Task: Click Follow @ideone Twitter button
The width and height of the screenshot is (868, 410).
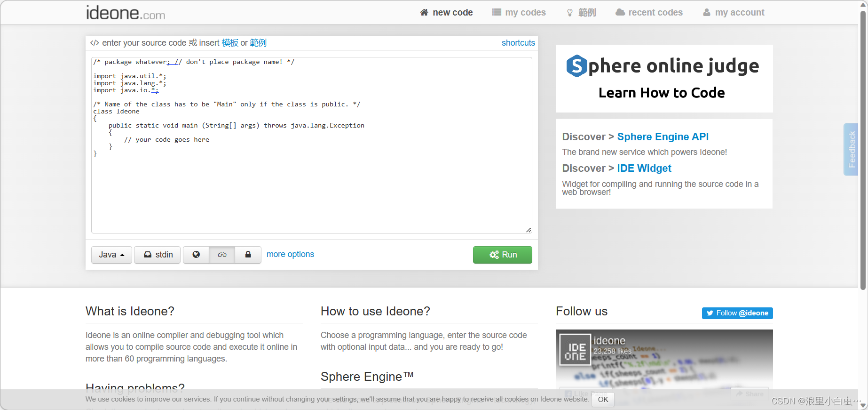Action: (x=737, y=313)
